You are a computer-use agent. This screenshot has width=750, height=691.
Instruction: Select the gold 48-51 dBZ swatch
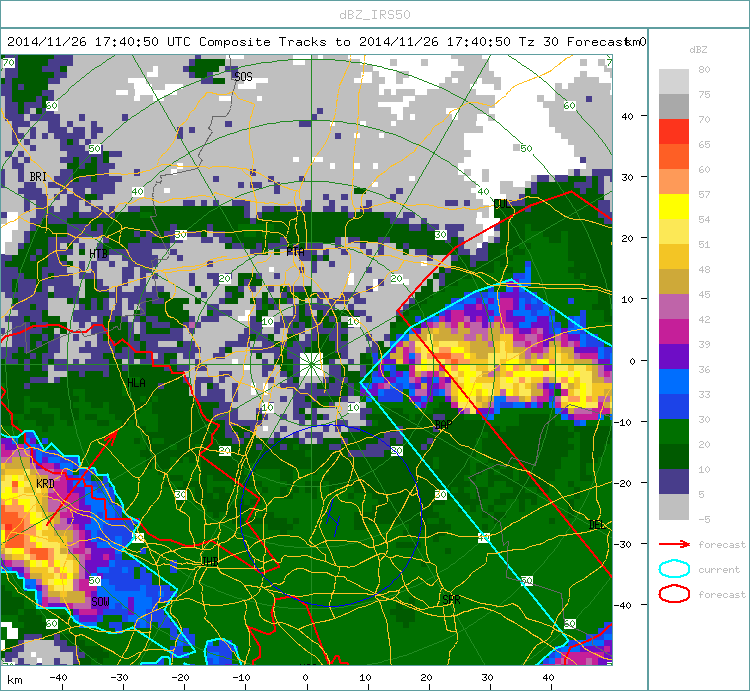click(x=673, y=256)
